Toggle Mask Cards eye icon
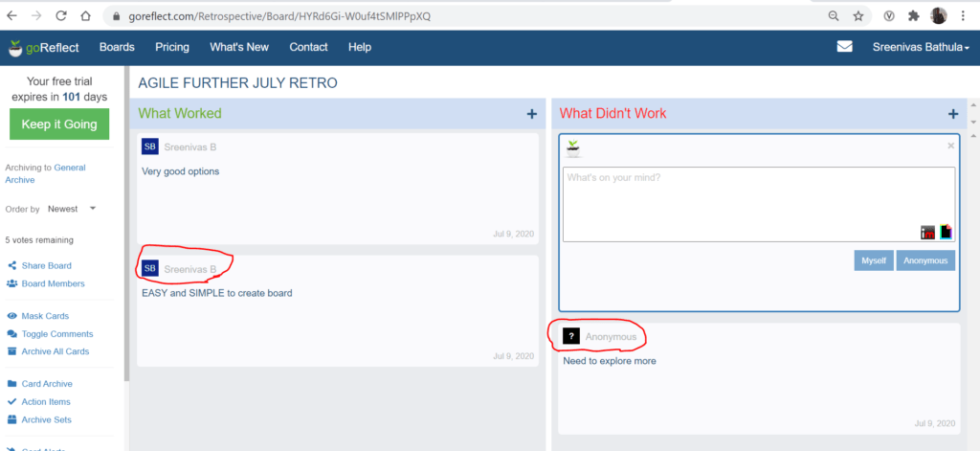Viewport: 980px width, 451px height. coord(11,316)
